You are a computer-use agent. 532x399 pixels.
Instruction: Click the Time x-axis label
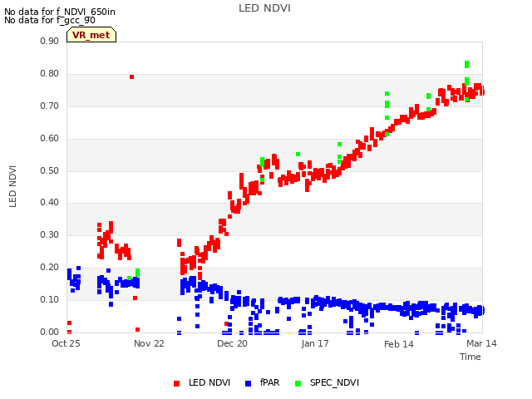470,357
